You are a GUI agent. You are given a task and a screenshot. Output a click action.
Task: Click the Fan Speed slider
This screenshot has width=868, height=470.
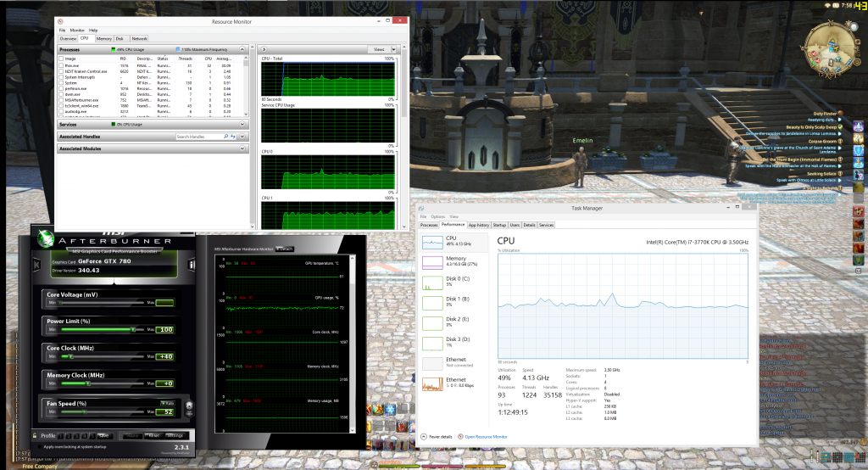(102, 411)
